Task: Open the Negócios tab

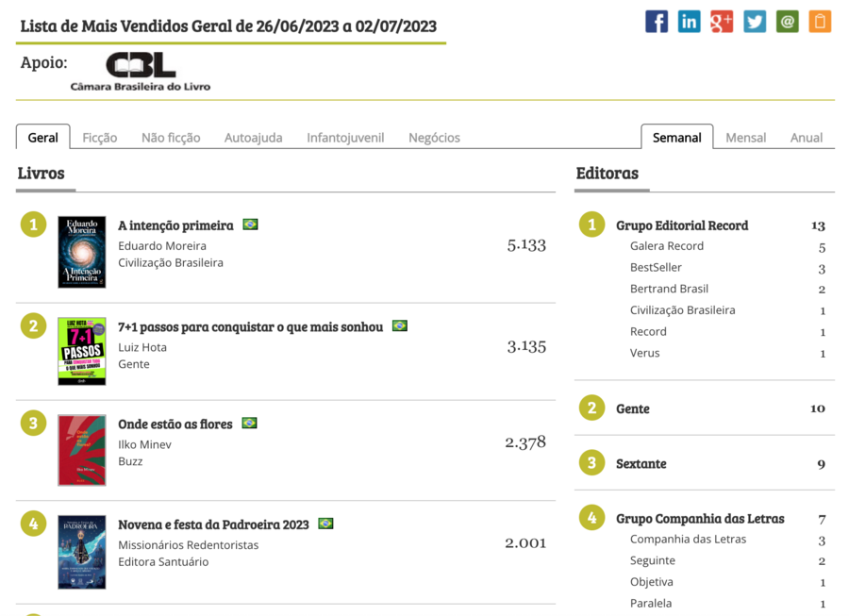Action: click(x=434, y=138)
